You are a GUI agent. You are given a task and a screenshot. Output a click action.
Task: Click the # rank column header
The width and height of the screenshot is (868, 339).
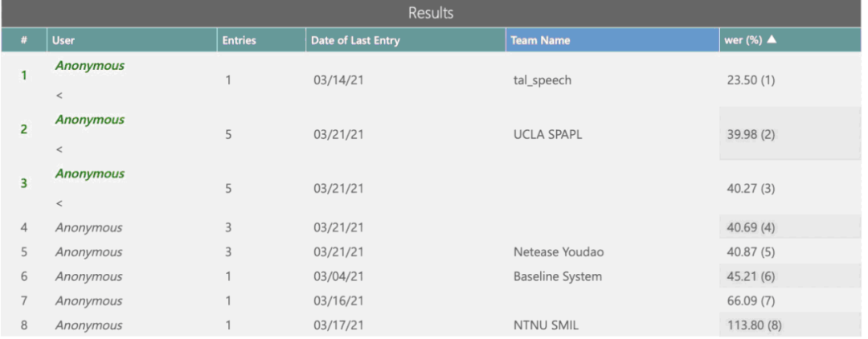pyautogui.click(x=24, y=40)
